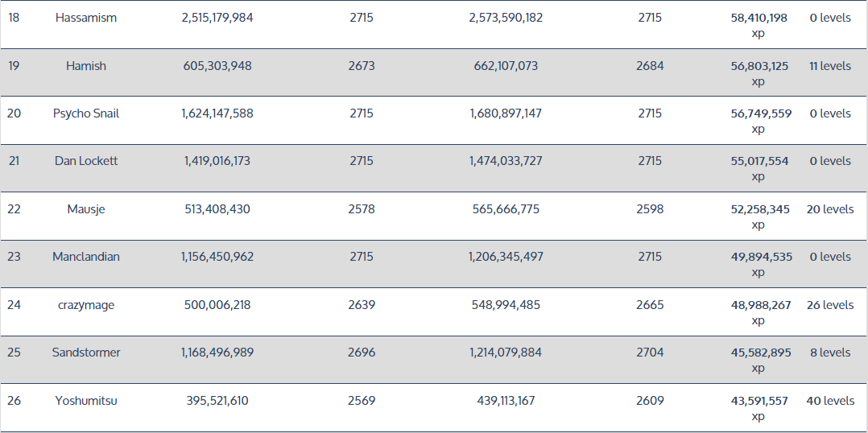Screen dimensions: 868x433
Task: Open Sandstormer's entry
Action: pos(86,353)
